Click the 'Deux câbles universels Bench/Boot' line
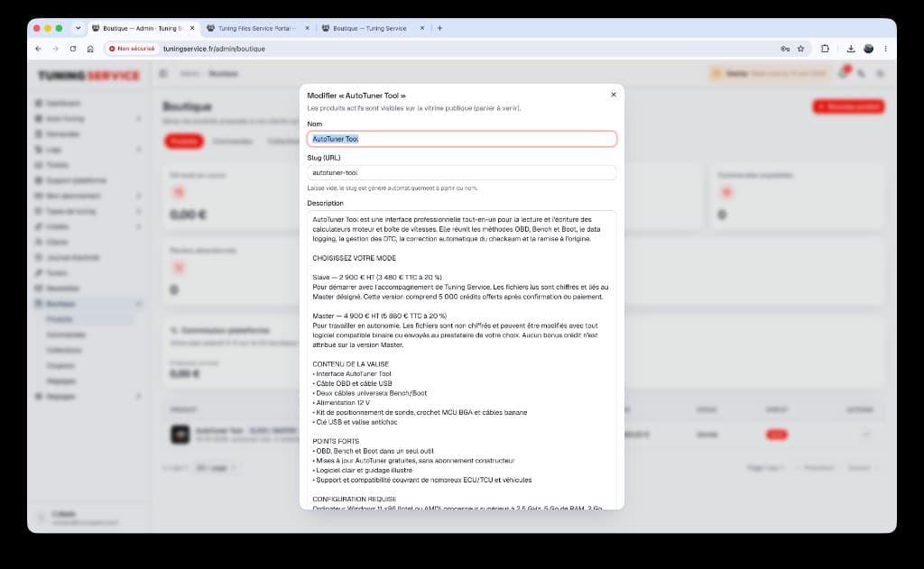924x569 pixels. 369,393
